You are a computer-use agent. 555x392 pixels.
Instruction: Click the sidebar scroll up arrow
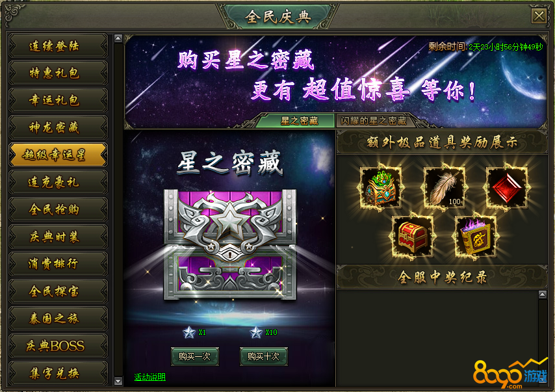tap(118, 38)
